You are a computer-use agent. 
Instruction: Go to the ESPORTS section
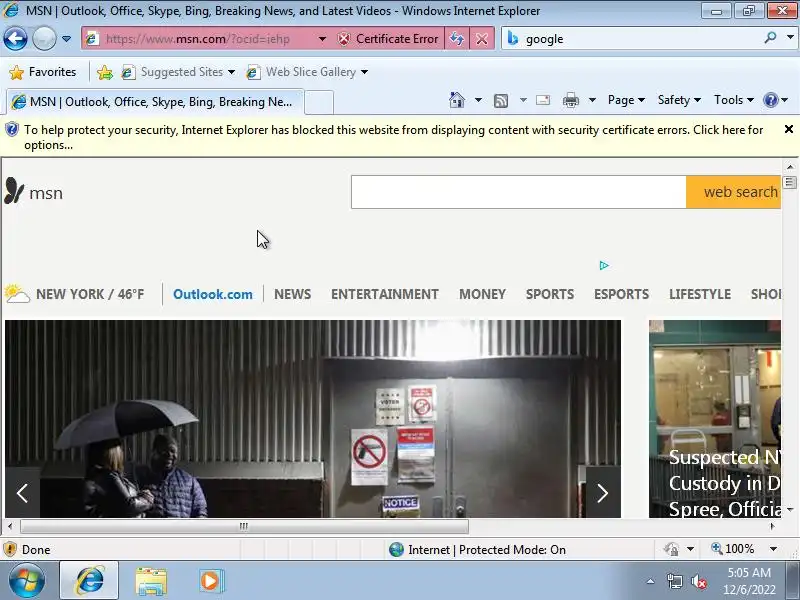(621, 294)
